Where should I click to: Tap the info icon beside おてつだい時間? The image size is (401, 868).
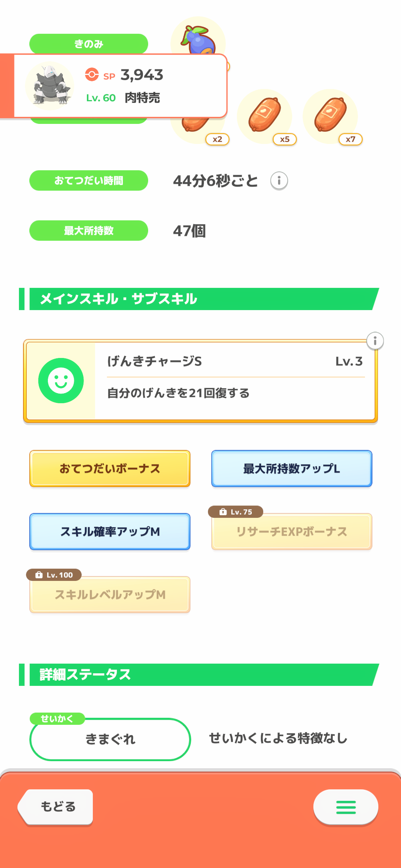pyautogui.click(x=279, y=181)
